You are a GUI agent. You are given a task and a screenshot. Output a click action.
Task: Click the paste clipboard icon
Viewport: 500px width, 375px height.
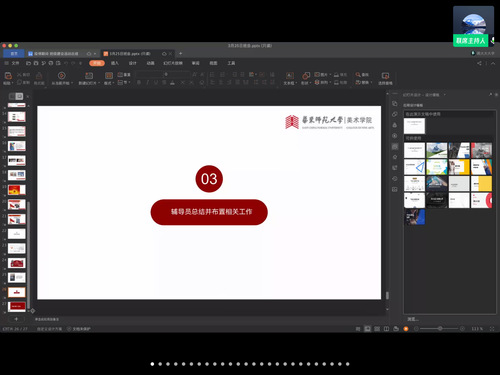point(8,76)
